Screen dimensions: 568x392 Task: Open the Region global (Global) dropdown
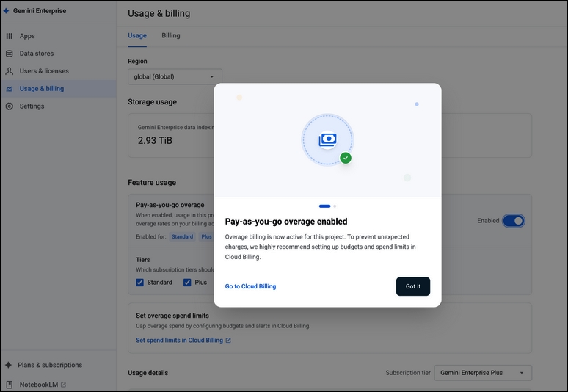[175, 76]
